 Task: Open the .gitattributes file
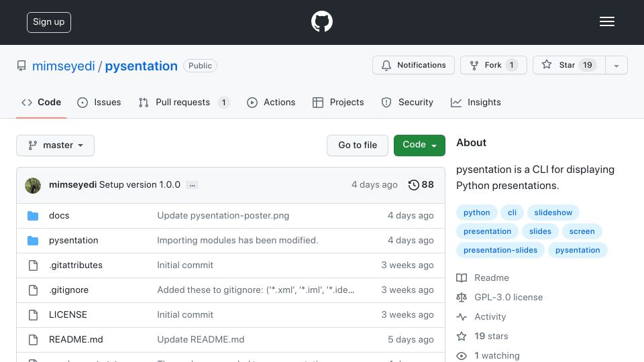point(76,265)
